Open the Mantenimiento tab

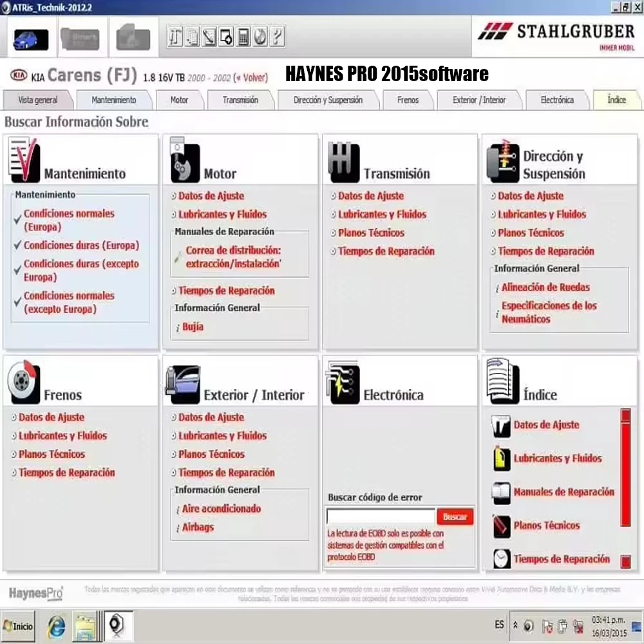click(114, 100)
